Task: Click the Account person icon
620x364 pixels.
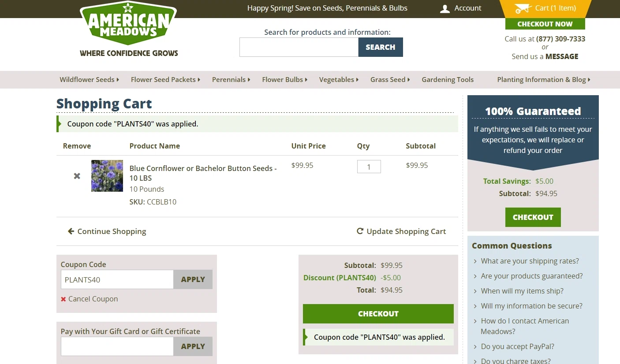Action: coord(445,9)
